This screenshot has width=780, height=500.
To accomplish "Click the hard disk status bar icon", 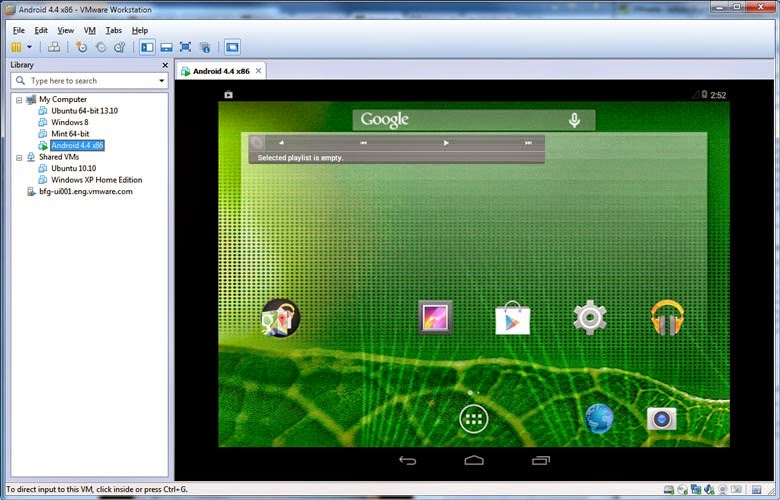I will pos(669,490).
